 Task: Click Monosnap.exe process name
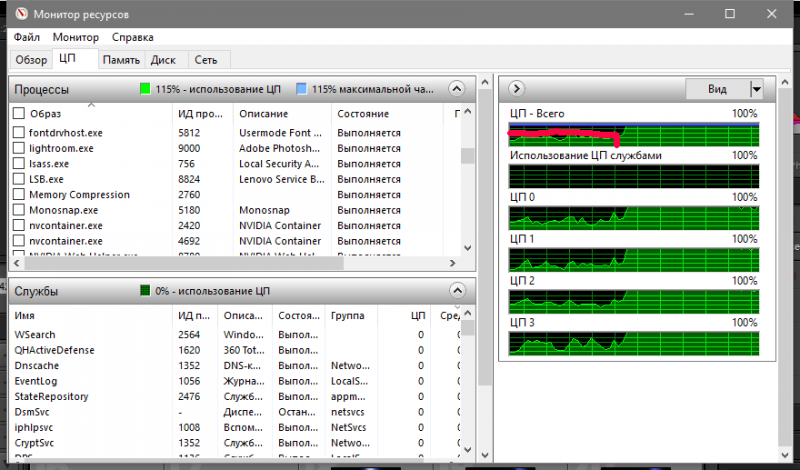(63, 210)
